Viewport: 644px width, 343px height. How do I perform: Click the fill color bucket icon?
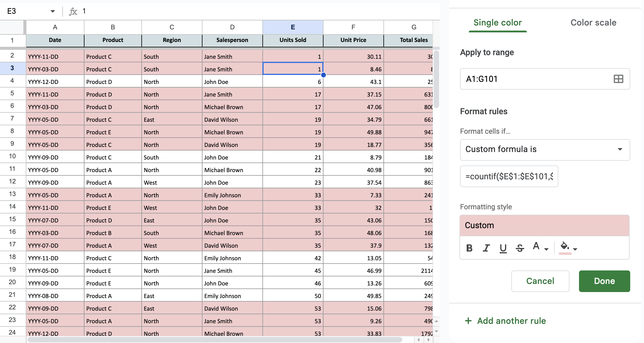pos(565,246)
